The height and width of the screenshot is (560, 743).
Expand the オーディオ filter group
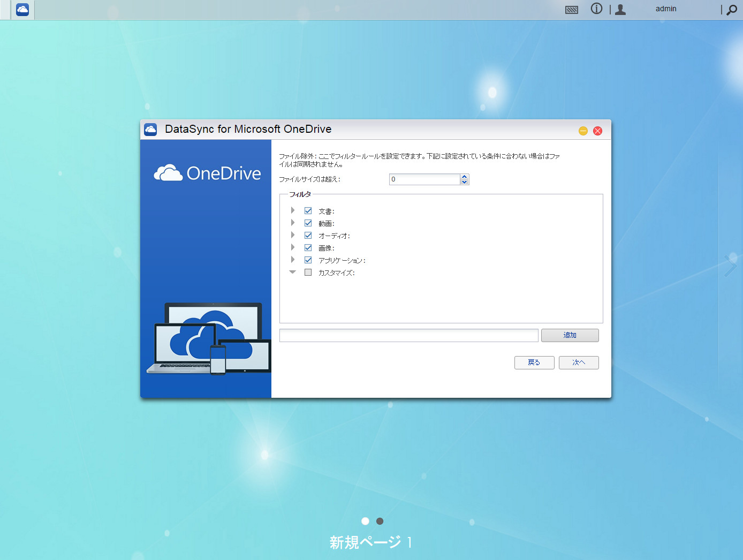click(x=293, y=235)
